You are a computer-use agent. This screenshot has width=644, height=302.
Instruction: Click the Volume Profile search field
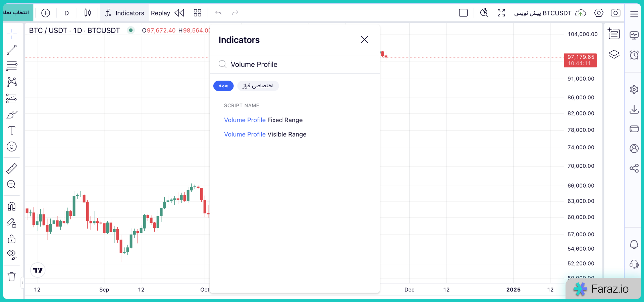(x=295, y=64)
